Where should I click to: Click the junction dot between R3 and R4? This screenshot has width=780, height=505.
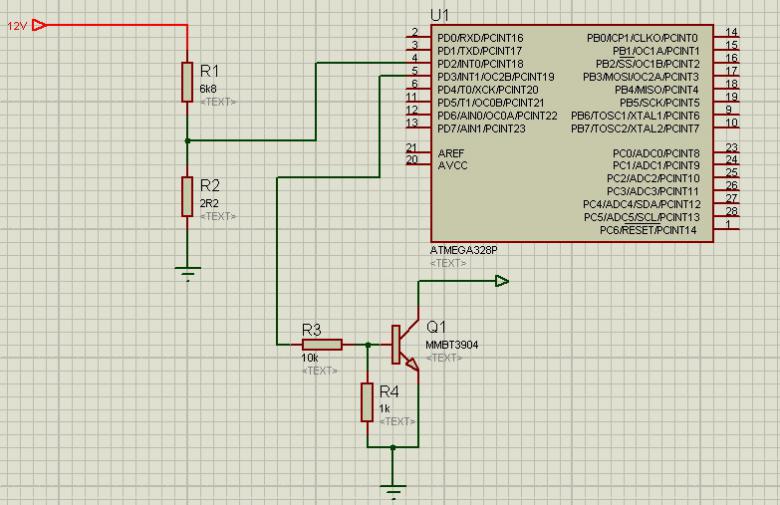(368, 344)
